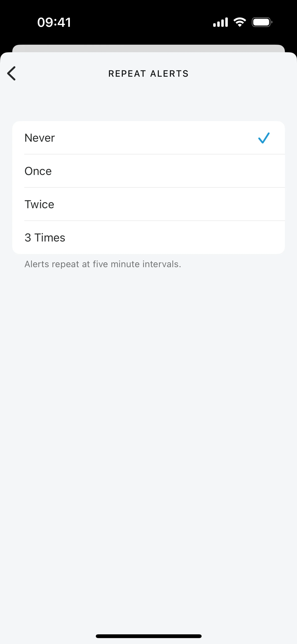Return to previous screen via back arrow
The image size is (297, 644).
click(x=11, y=73)
